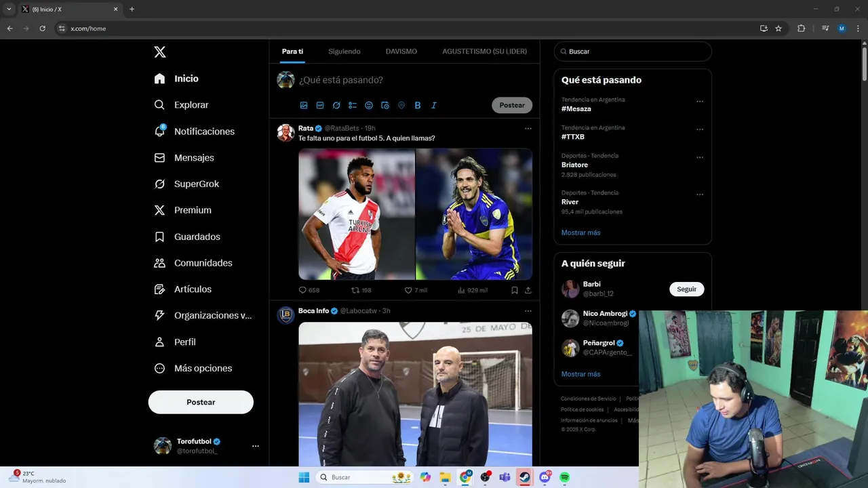This screenshot has width=868, height=488.
Task: Like Rata's post with 7 mil likes
Action: pyautogui.click(x=416, y=290)
